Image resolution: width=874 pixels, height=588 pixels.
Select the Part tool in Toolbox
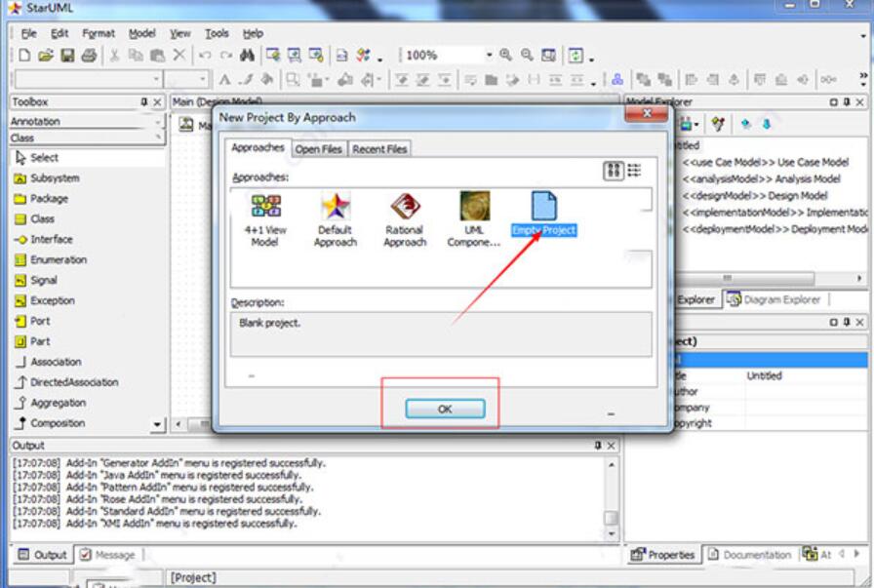tap(32, 341)
